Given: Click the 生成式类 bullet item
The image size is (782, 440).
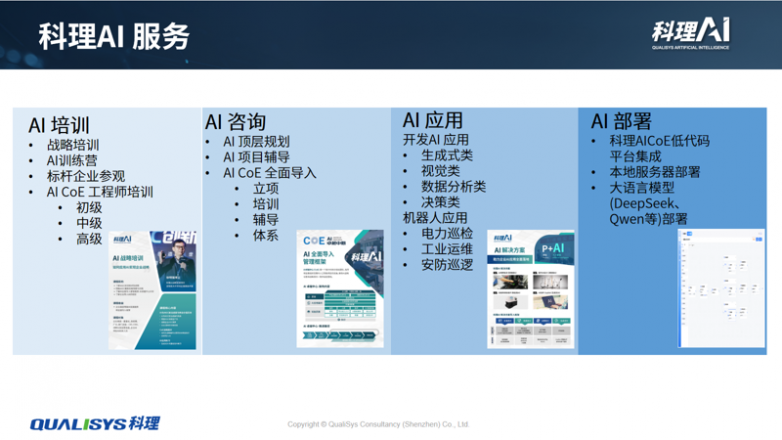Looking at the screenshot, I should click(x=447, y=155).
